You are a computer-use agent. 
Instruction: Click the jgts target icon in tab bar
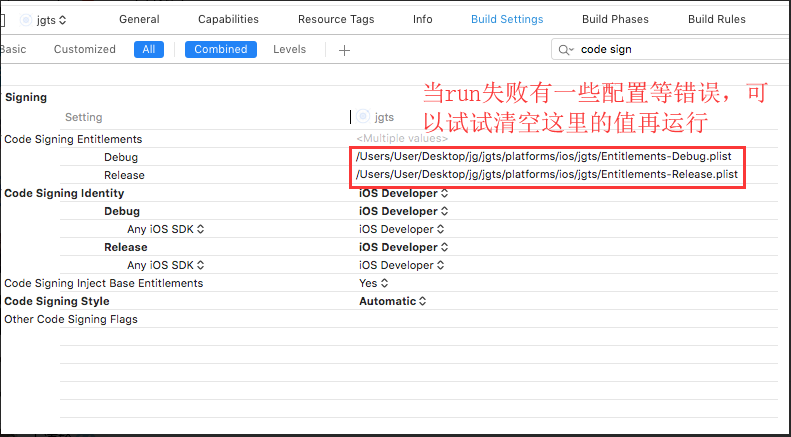[26, 20]
